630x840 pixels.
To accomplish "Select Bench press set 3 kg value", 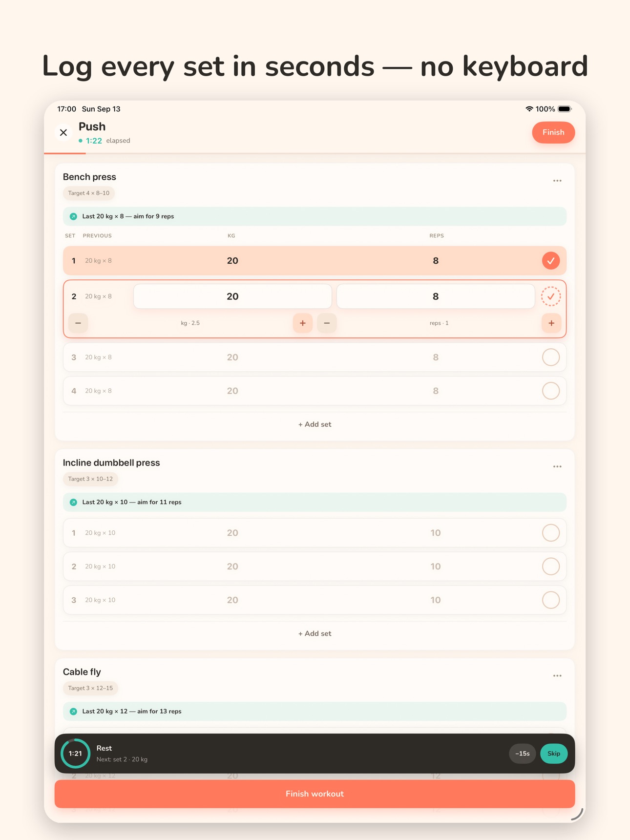I will pyautogui.click(x=232, y=357).
